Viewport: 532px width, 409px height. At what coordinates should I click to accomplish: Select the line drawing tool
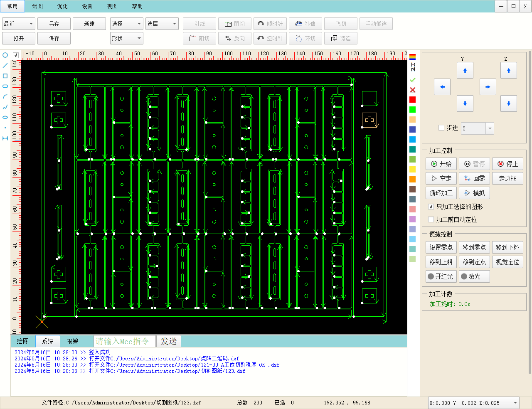pyautogui.click(x=5, y=65)
